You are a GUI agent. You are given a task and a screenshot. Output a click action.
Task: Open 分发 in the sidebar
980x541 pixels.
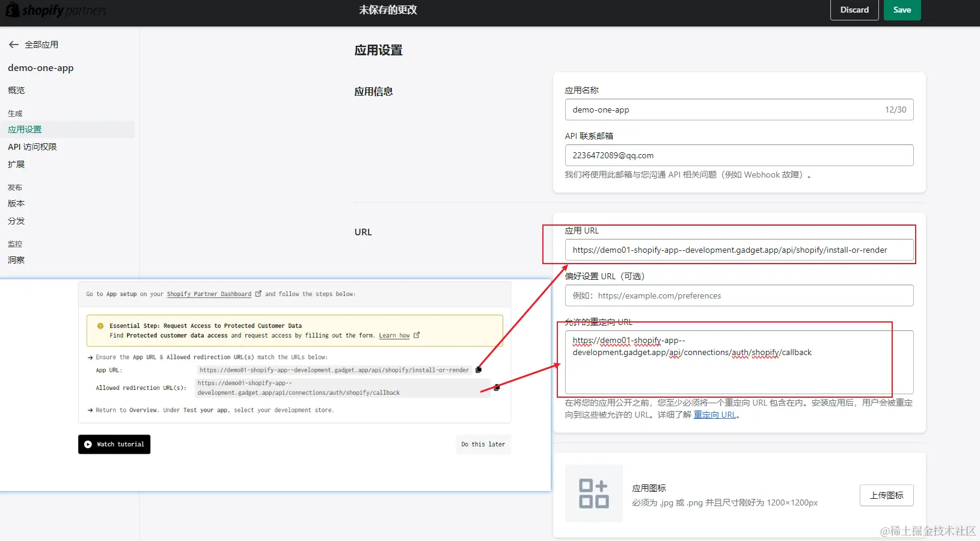16,221
